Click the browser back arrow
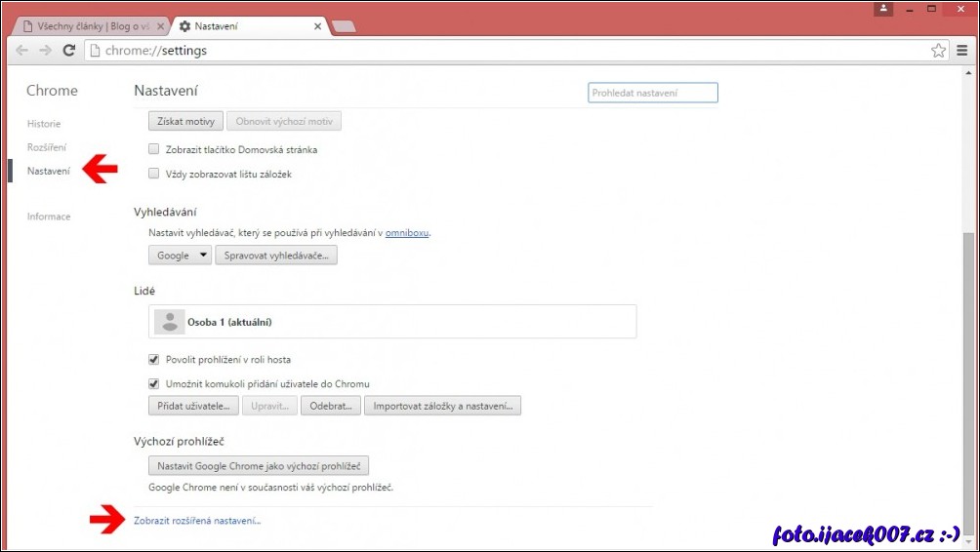980x552 pixels. pos(21,51)
